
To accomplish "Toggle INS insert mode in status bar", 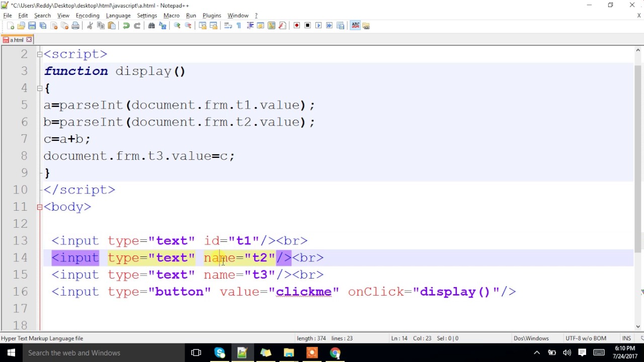I will [626, 338].
